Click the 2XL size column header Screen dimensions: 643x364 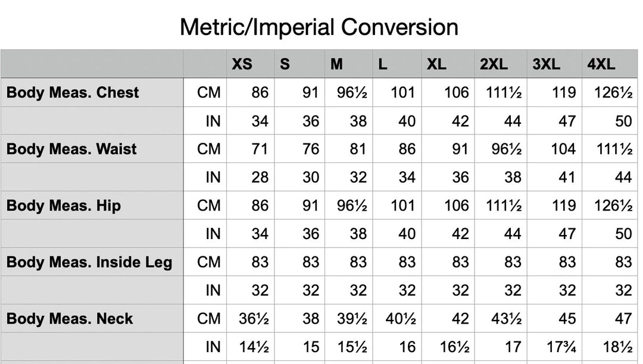point(494,64)
